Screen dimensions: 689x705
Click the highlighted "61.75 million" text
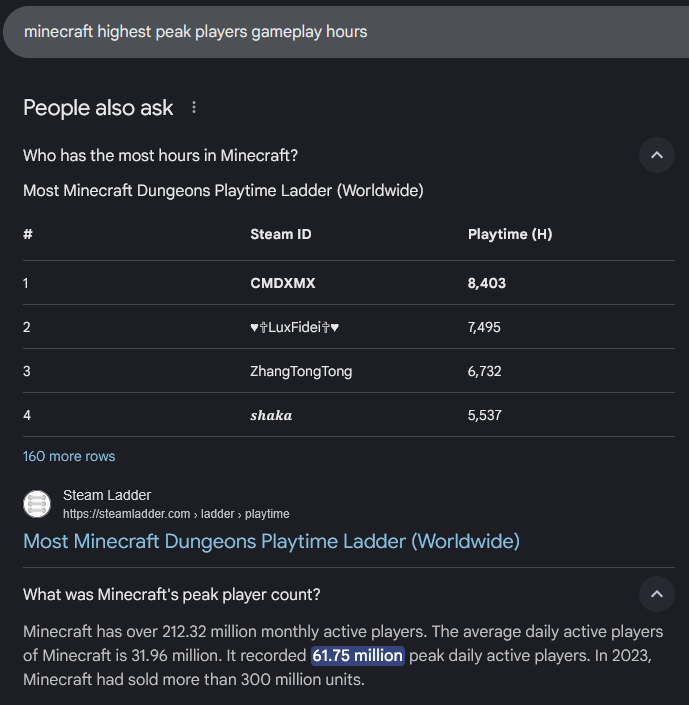tap(358, 656)
